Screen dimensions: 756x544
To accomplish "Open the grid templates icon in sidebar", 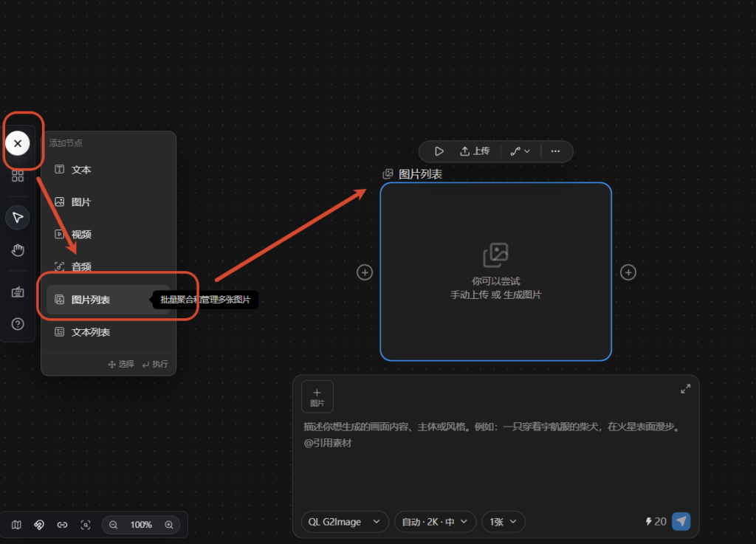I will click(x=18, y=176).
